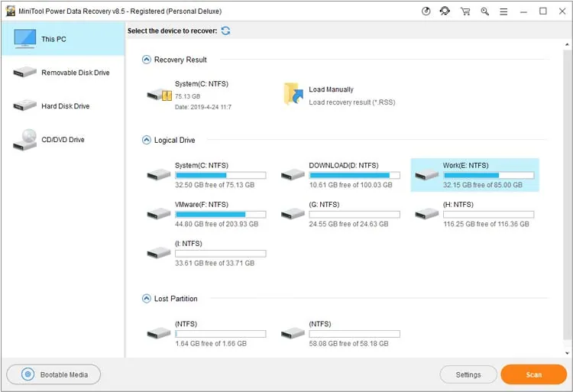This screenshot has width=573, height=392.
Task: Click the key register icon
Action: (484, 11)
